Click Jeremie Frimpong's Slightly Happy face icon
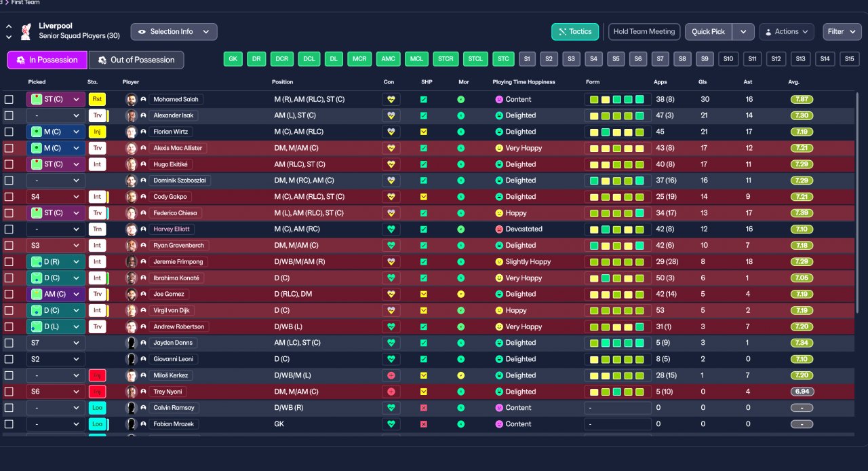Screen dimensions: 868x471 [x=499, y=262]
